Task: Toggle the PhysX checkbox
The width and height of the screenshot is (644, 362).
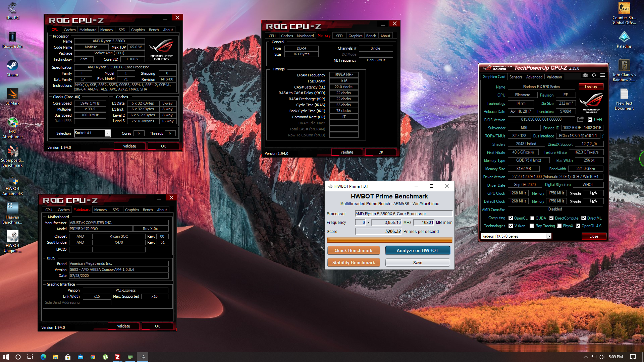Action: coord(559,226)
